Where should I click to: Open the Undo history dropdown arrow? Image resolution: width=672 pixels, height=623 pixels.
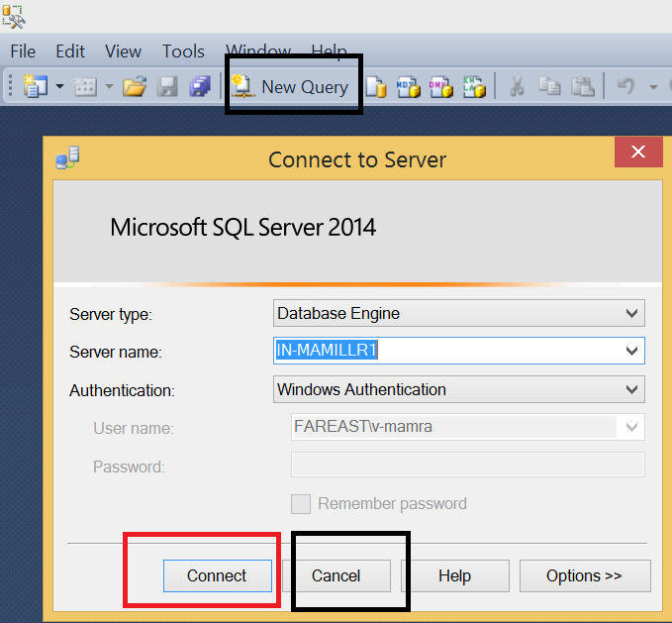point(653,87)
